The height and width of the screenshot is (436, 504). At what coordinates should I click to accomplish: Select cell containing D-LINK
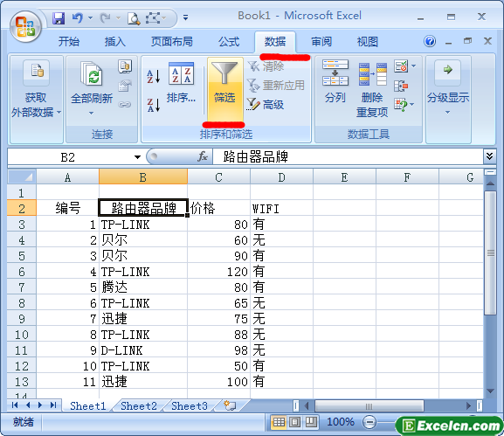(143, 350)
